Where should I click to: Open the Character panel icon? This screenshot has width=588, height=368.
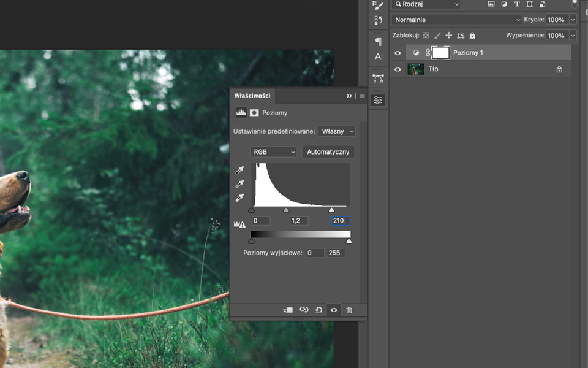click(x=377, y=58)
